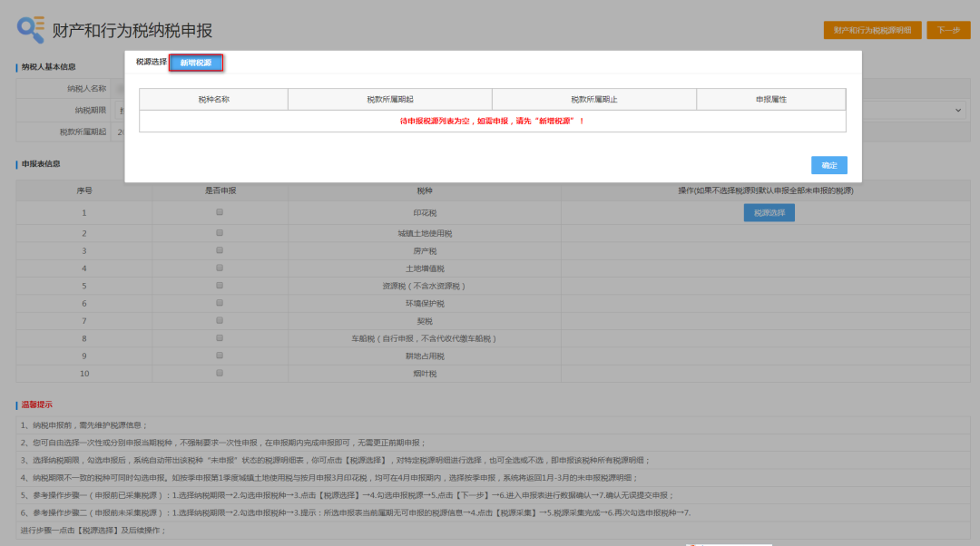Enable the 房产税 checkbox

click(220, 250)
